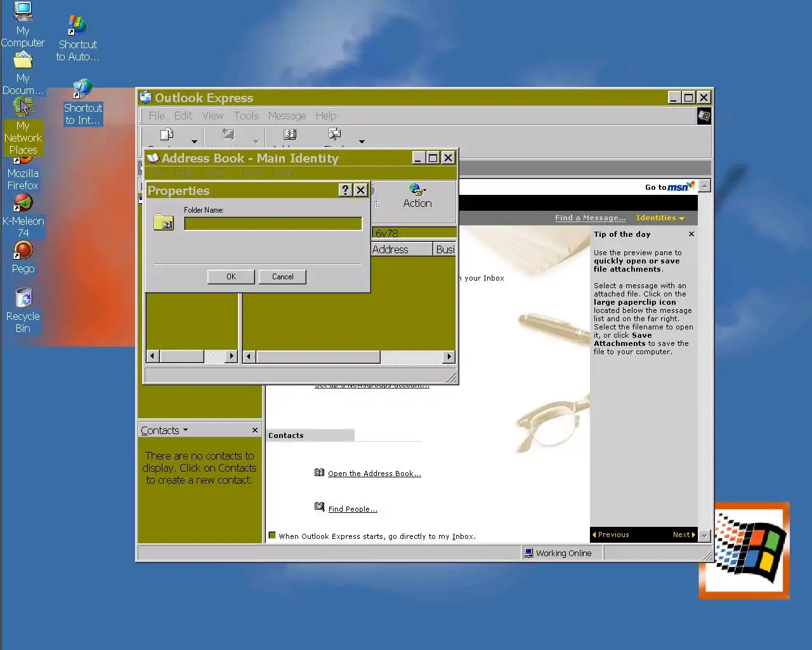812x650 pixels.
Task: Click the Find toolbar icon in Outlook Express
Action: point(334,135)
